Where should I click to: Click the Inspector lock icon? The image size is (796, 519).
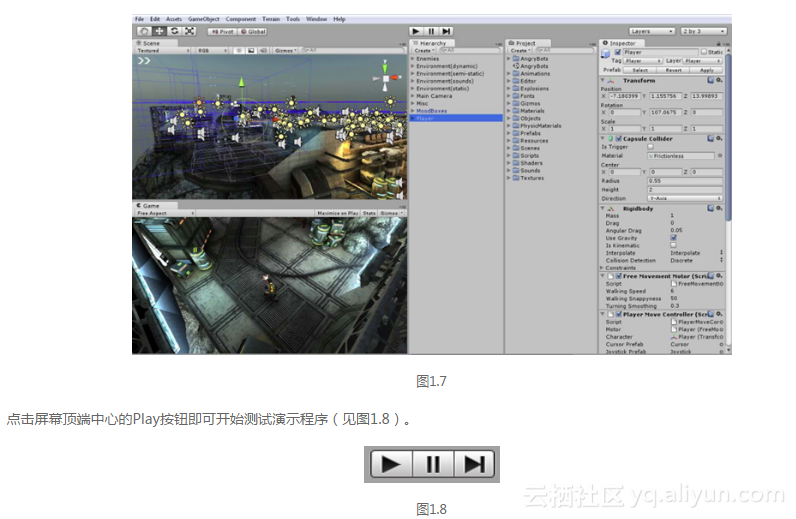coord(719,44)
